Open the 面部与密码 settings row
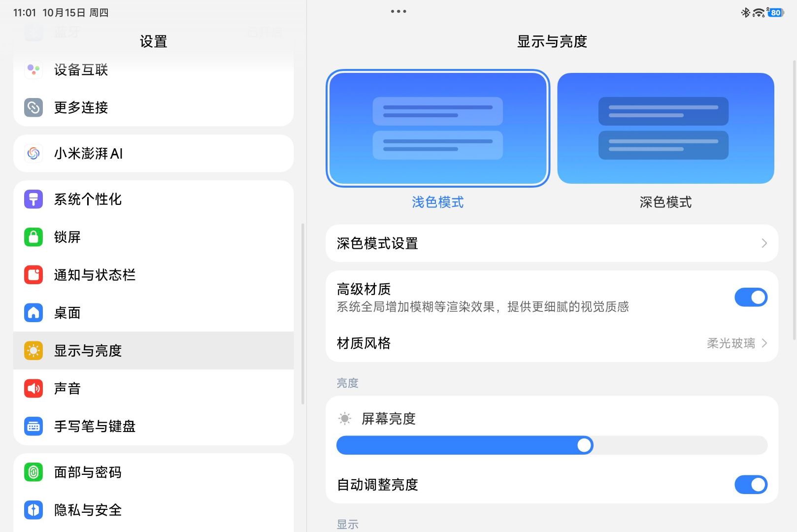This screenshot has width=797, height=532. (154, 472)
